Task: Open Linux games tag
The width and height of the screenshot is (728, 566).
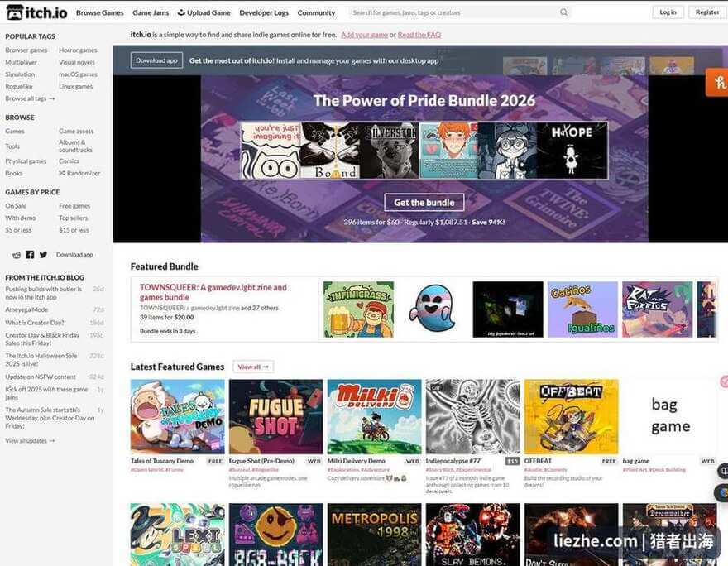Action: coord(75,86)
